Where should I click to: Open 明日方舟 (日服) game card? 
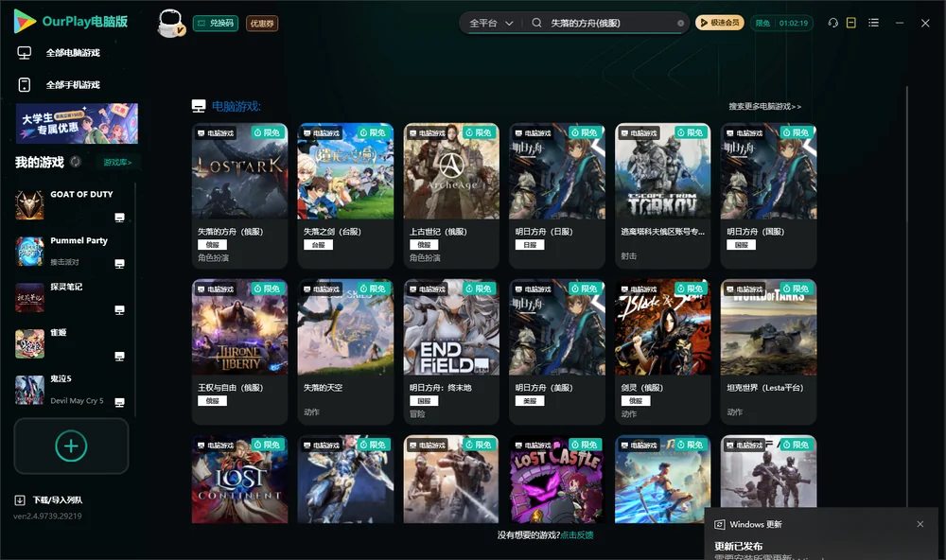[x=557, y=196]
